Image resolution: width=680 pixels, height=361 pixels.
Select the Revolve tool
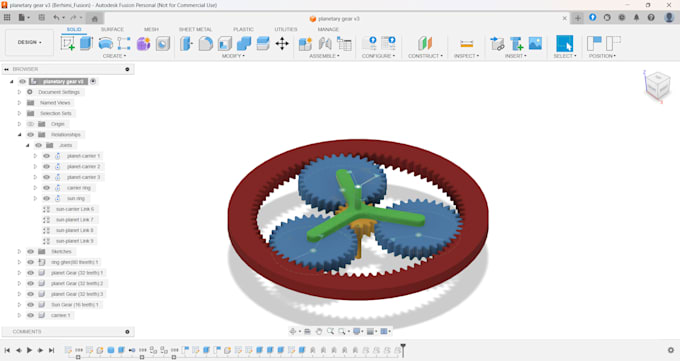(105, 43)
